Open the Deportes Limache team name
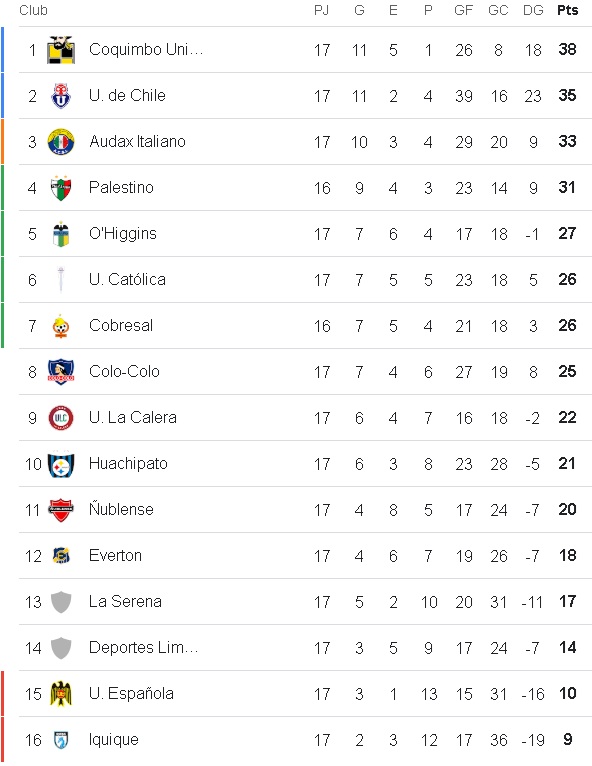This screenshot has height=766, width=592. [143, 647]
